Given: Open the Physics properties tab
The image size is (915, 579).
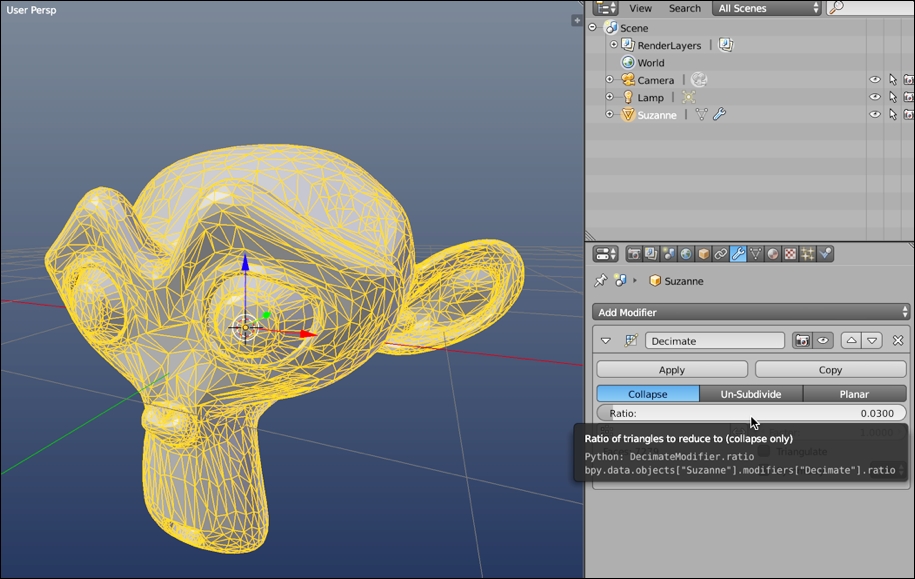Looking at the screenshot, I should point(825,254).
